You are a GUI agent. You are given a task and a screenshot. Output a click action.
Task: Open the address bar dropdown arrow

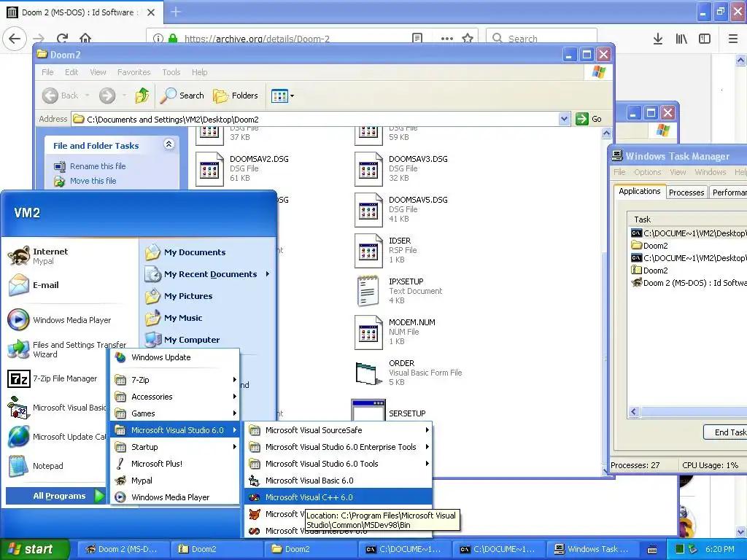point(564,119)
